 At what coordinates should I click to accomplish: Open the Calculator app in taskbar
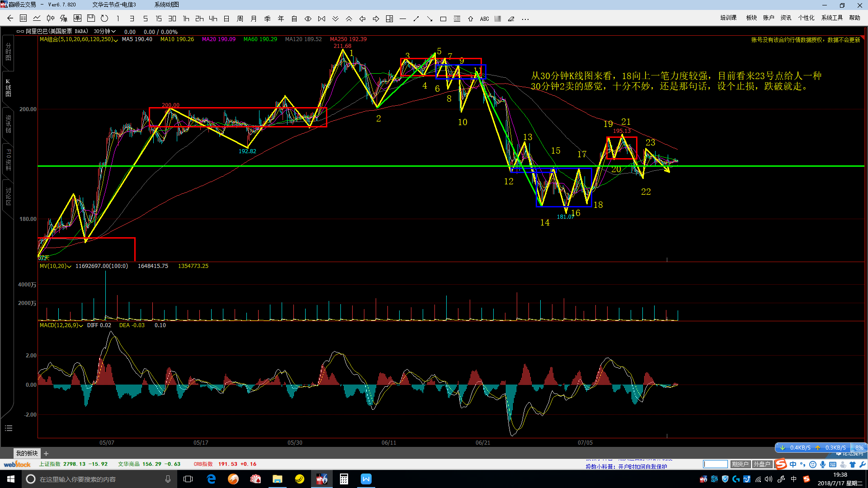tap(344, 479)
